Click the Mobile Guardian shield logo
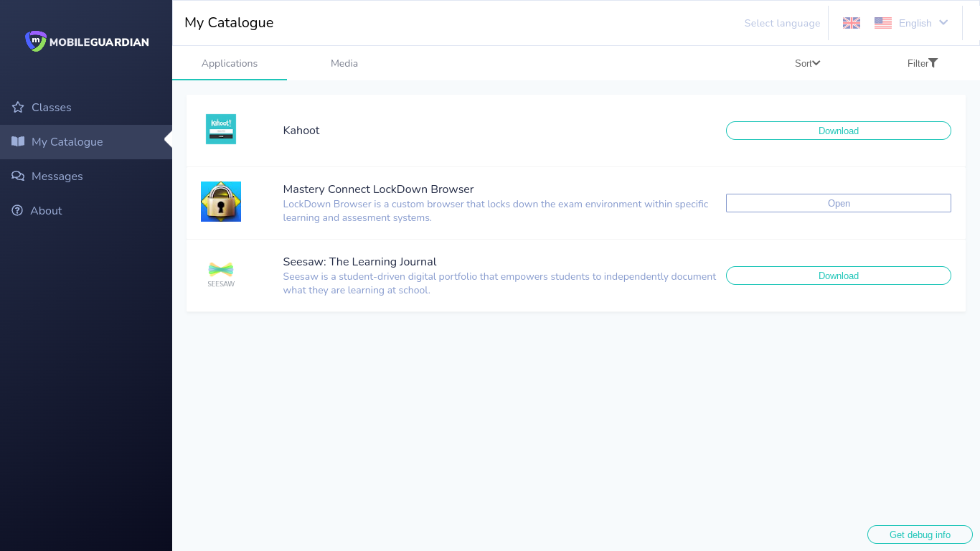Image resolution: width=980 pixels, height=551 pixels. pos(35,42)
